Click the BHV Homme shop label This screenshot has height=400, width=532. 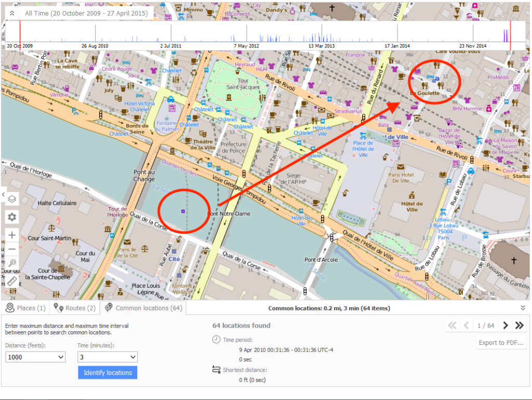tap(467, 109)
